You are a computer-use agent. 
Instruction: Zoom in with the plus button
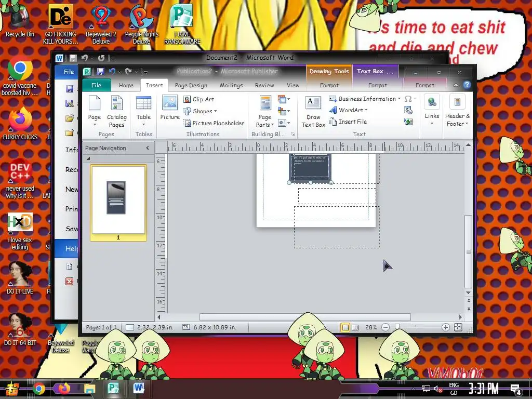445,327
